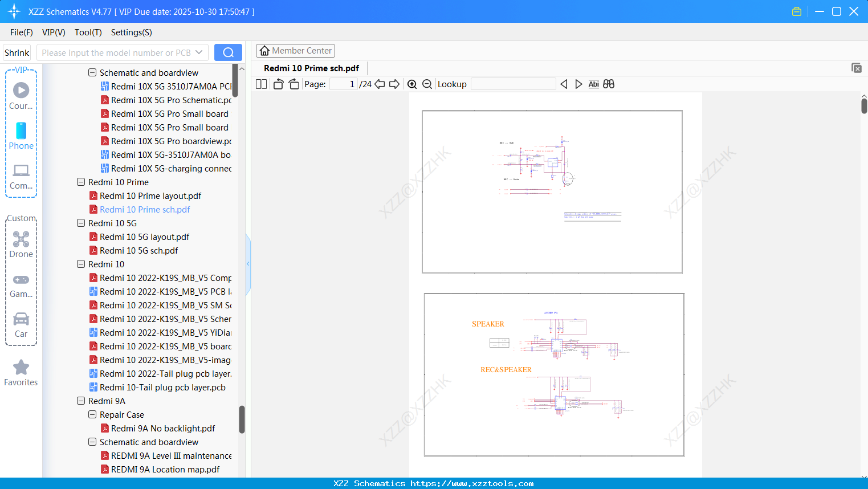Open Redmi 10 5G sch.pdf file
This screenshot has height=489, width=868.
tap(138, 251)
